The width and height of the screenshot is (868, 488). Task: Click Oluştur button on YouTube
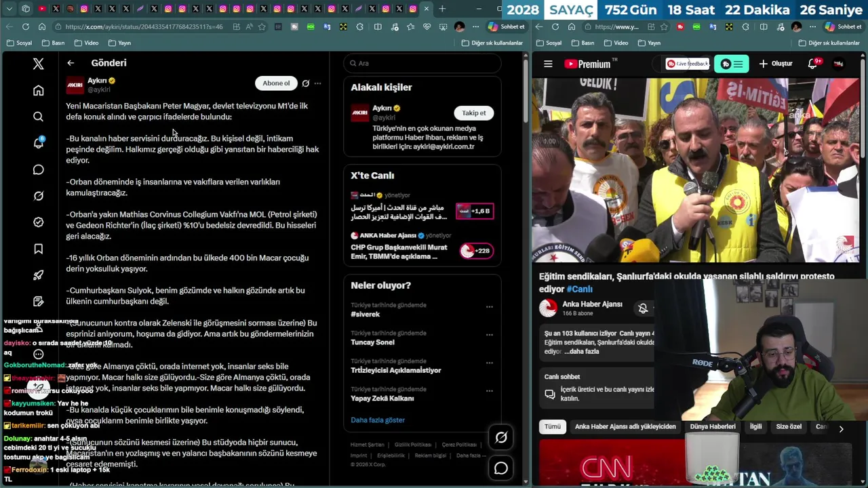[x=775, y=64]
